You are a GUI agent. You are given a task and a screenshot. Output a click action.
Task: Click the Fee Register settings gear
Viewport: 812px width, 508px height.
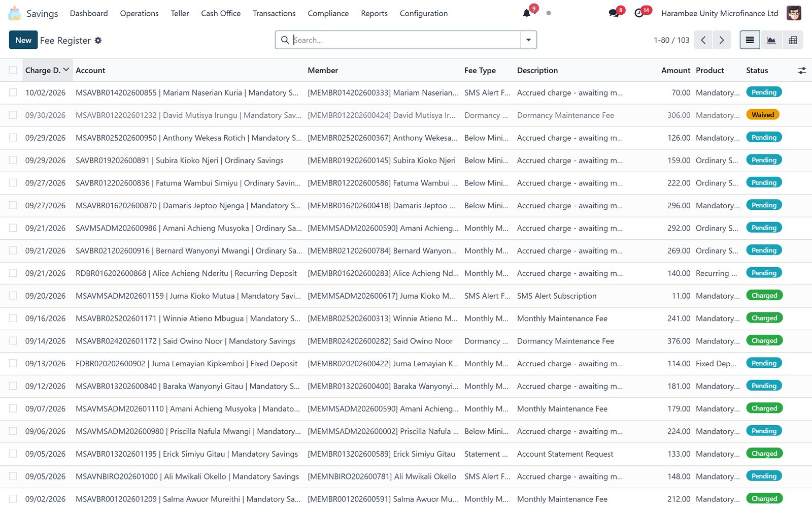click(98, 40)
